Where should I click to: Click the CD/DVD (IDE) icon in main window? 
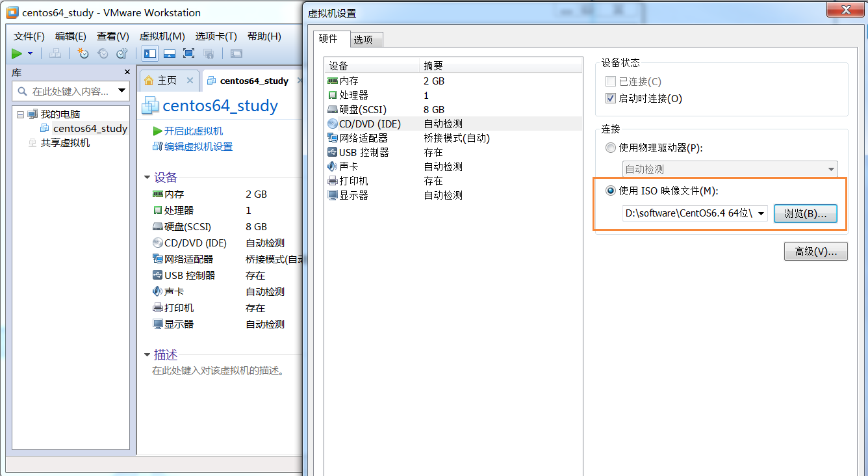[x=157, y=243]
